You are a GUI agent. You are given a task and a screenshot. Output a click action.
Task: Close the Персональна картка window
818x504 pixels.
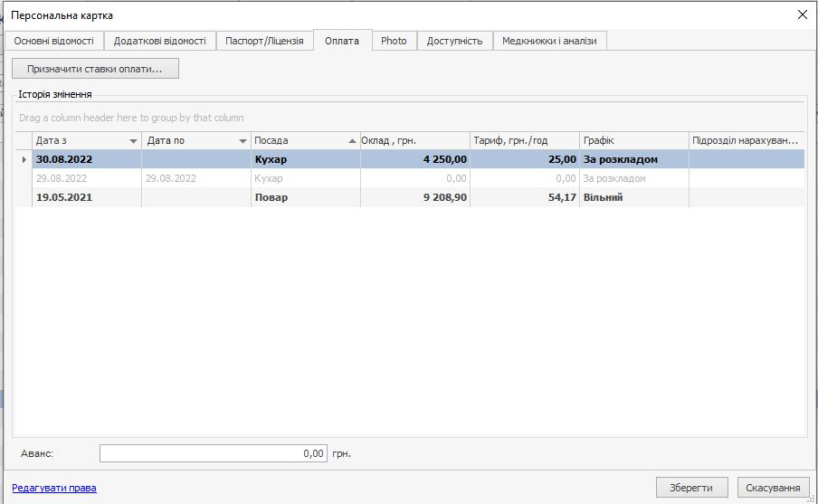tap(802, 14)
